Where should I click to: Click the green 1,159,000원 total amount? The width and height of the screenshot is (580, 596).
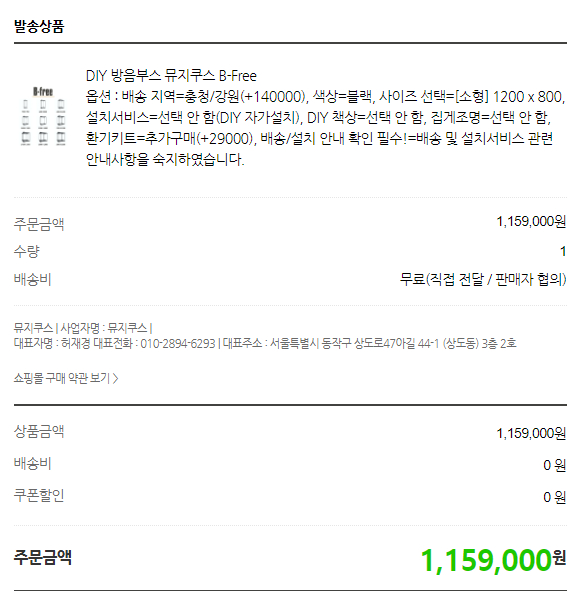[x=493, y=560]
